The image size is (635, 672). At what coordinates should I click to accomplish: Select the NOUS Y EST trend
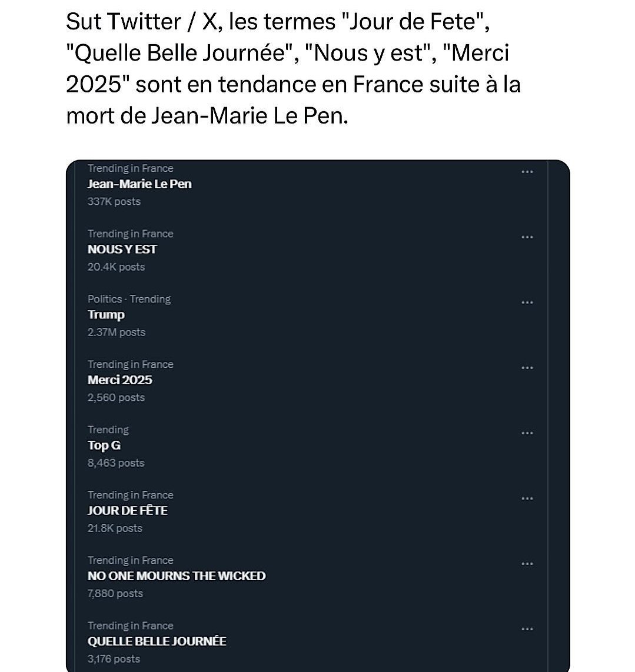[x=122, y=249]
